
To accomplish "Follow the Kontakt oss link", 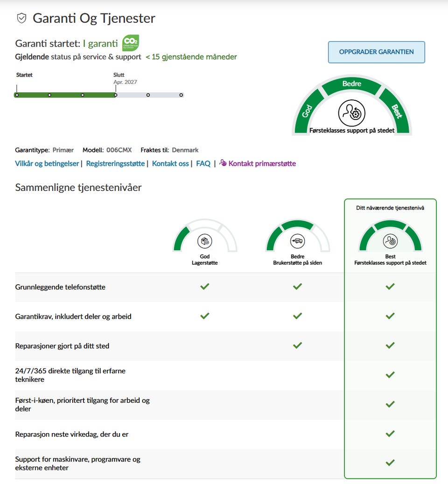I will coord(170,163).
